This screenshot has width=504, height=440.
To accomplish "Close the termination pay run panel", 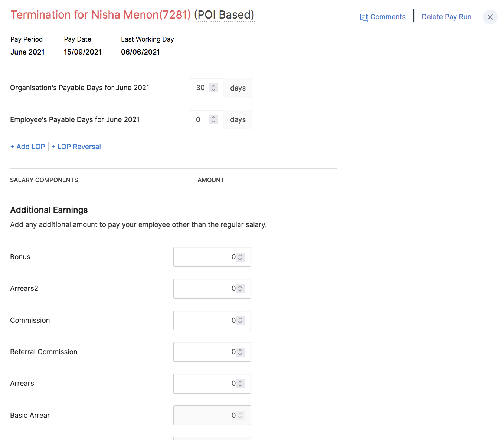I will [x=490, y=17].
